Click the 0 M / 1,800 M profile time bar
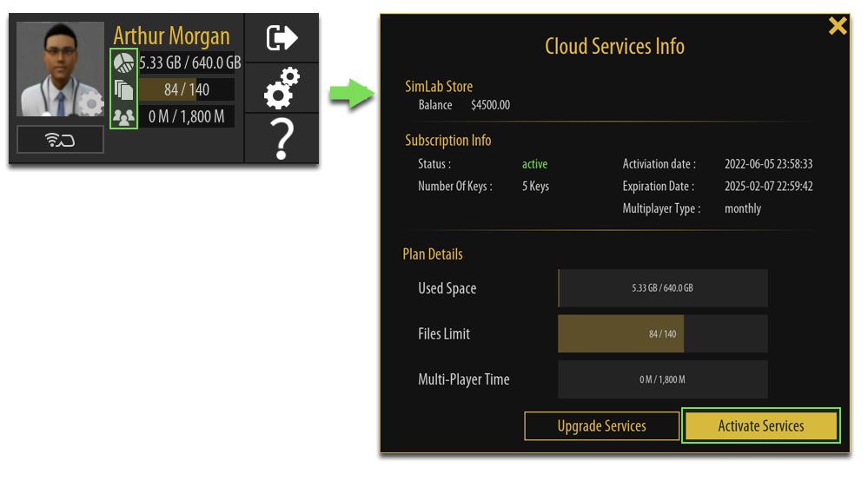 pyautogui.click(x=187, y=116)
